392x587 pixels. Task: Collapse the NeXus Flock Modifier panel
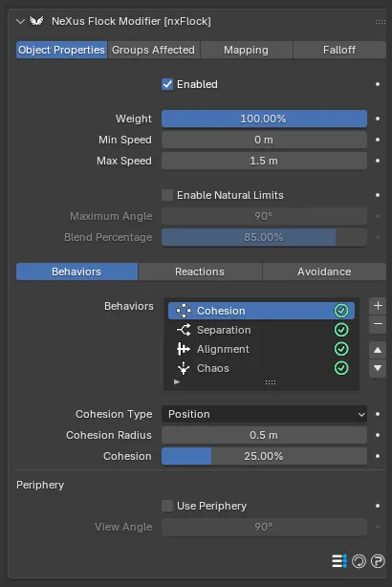pyautogui.click(x=20, y=21)
